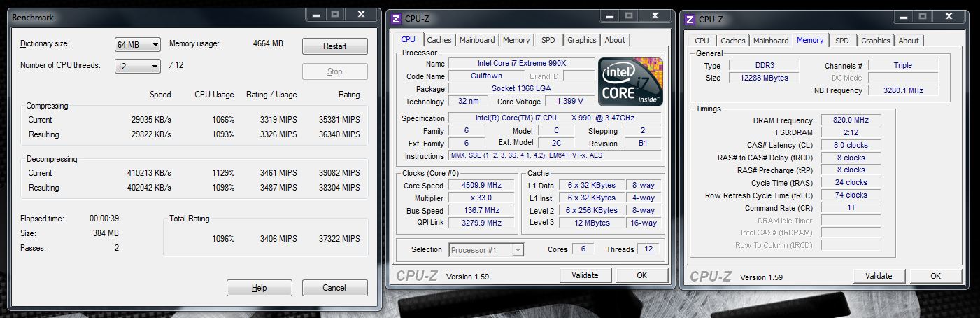980x318 pixels.
Task: Cancel the Benchmark dialog
Action: pyautogui.click(x=334, y=288)
